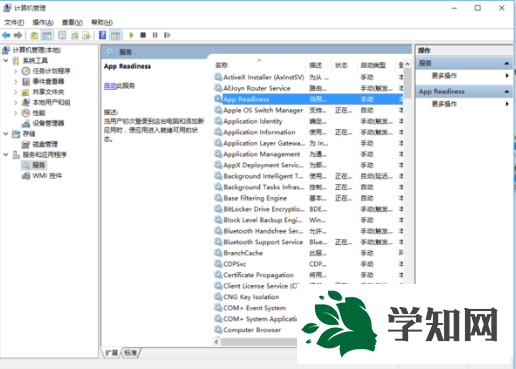Collapse the 存储 tree node

click(x=6, y=134)
